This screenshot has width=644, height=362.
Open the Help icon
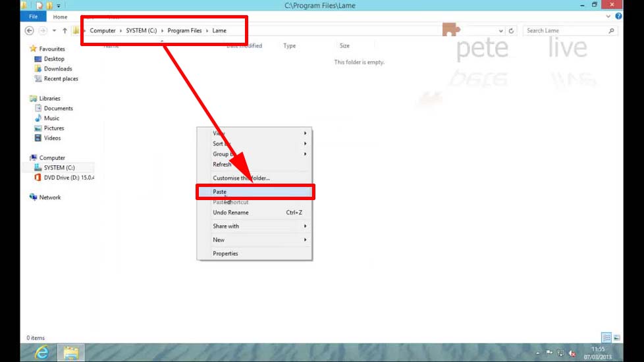(618, 16)
